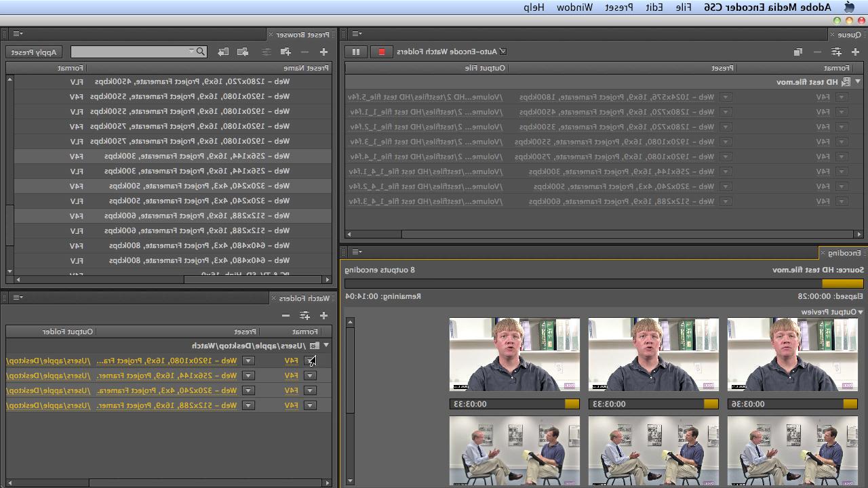The width and height of the screenshot is (868, 488).
Task: Remove the selected watch folder
Action: [x=285, y=315]
